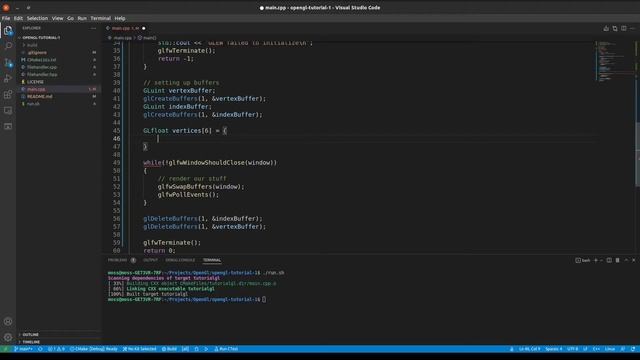Maximize the panel with chevron up
640x360 pixels.
626,260
